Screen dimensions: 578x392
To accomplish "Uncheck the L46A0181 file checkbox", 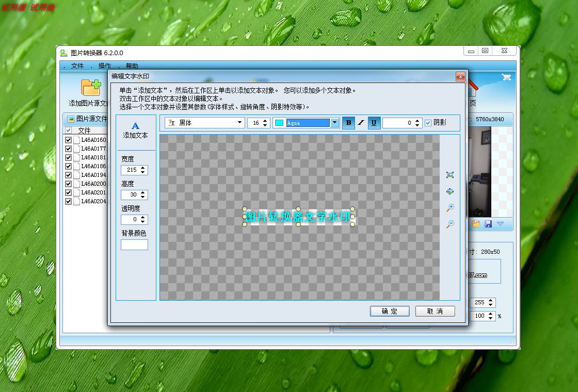I will coord(68,158).
